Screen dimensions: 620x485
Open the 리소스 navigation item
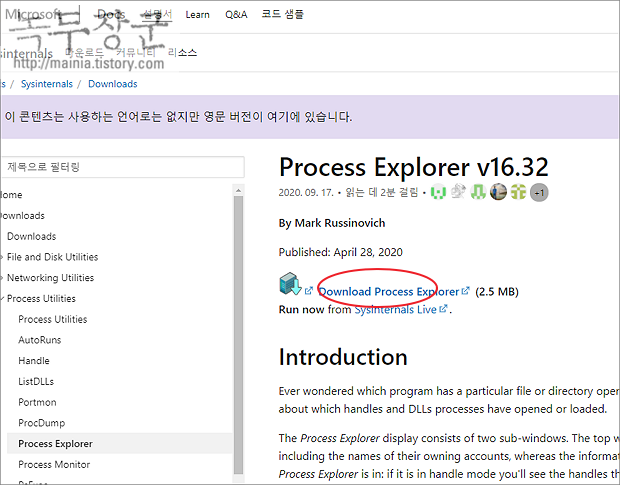click(x=182, y=53)
